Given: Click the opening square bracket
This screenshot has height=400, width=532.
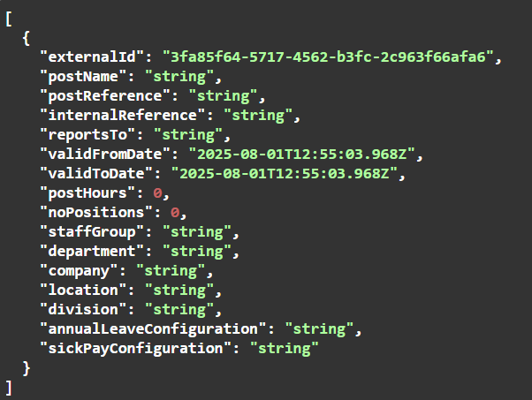Looking at the screenshot, I should (x=9, y=19).
